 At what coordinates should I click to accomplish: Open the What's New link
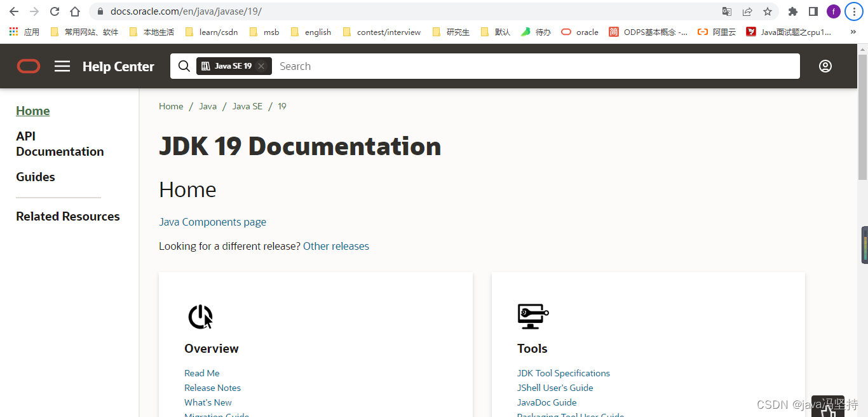208,402
